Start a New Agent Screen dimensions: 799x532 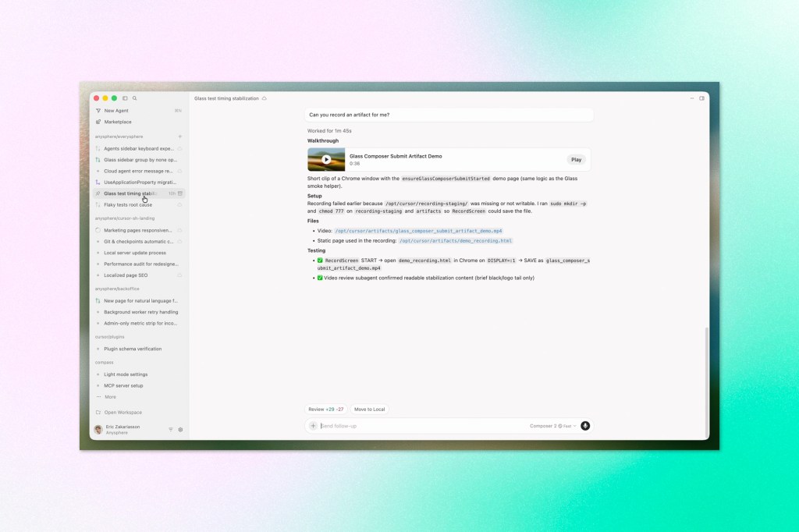pyautogui.click(x=116, y=111)
